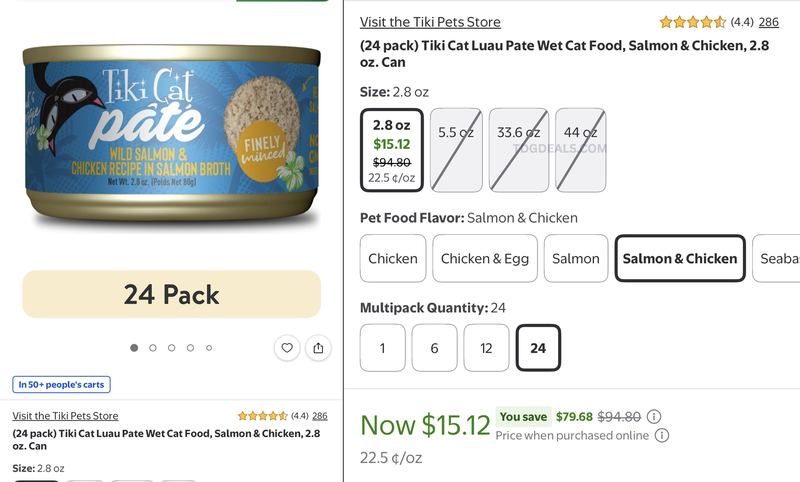Click star rating in right product panel
The width and height of the screenshot is (800, 482).
pyautogui.click(x=692, y=22)
